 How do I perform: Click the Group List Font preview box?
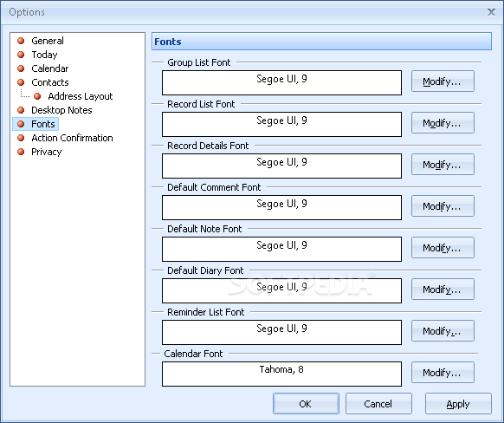pyautogui.click(x=281, y=82)
